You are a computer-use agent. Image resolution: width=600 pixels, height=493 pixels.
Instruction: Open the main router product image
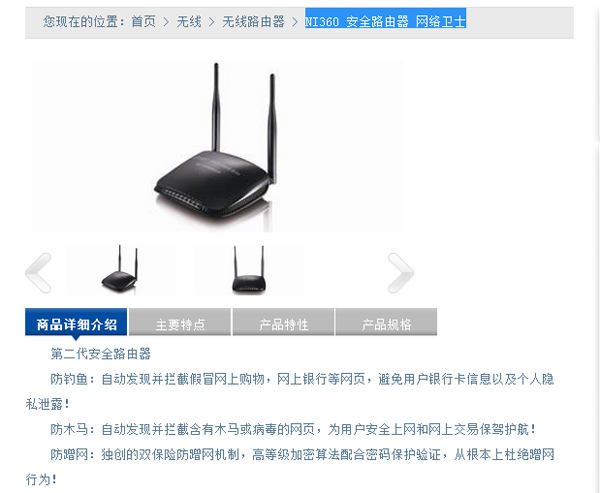point(217,146)
